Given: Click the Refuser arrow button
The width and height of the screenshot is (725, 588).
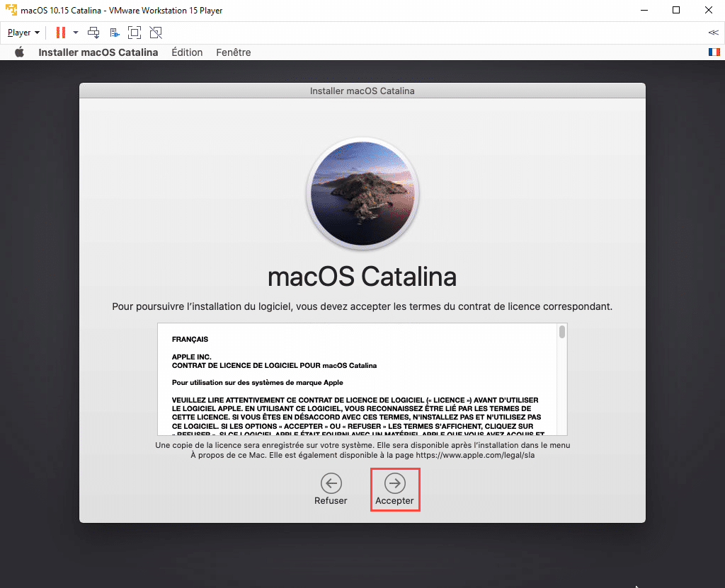Looking at the screenshot, I should click(x=331, y=483).
